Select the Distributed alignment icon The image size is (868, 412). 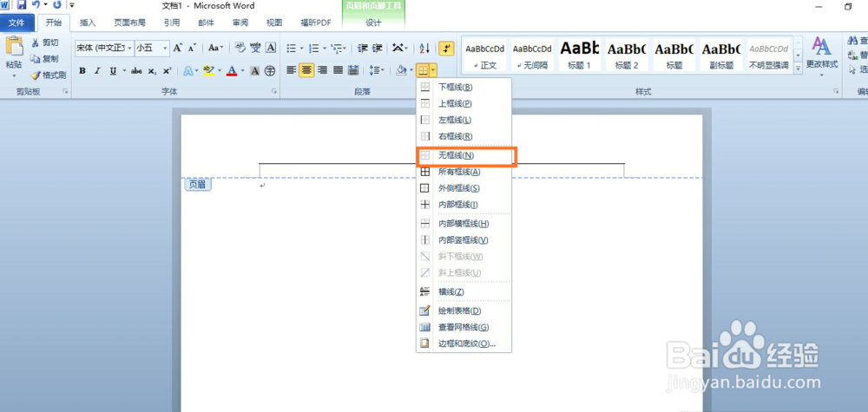(x=353, y=70)
